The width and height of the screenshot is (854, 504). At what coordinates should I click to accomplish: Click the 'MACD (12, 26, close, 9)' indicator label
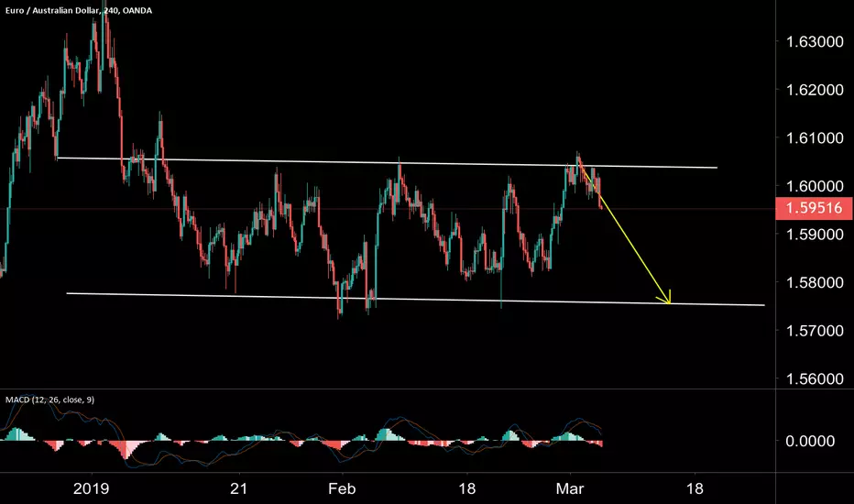point(49,400)
